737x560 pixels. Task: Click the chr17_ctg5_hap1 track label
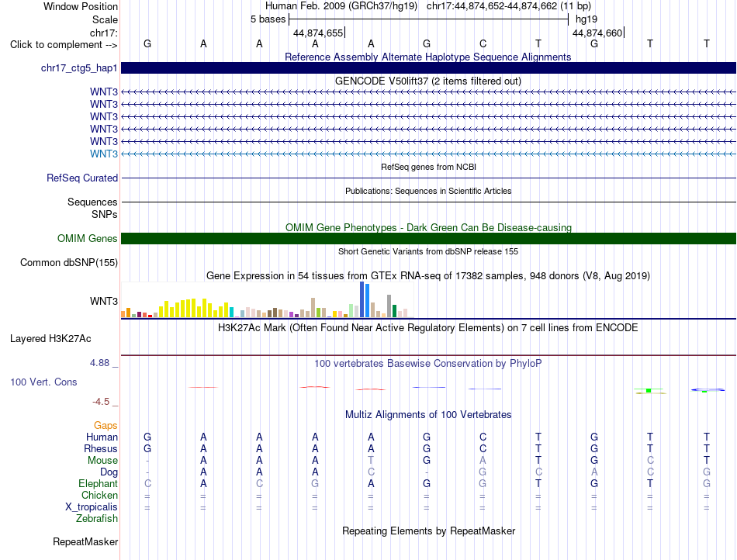tap(79, 68)
